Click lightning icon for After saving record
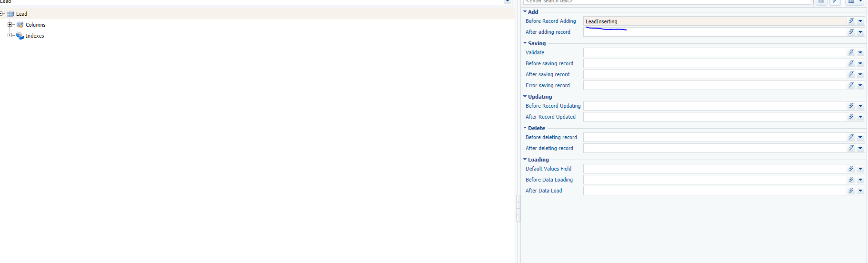 pos(851,74)
